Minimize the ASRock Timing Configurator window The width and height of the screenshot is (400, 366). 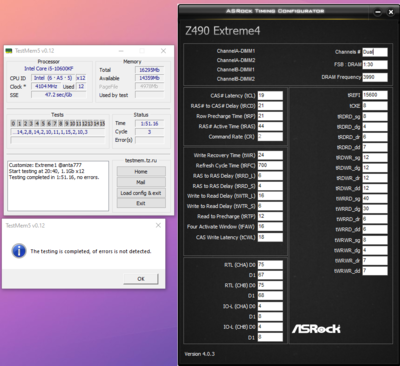click(378, 12)
